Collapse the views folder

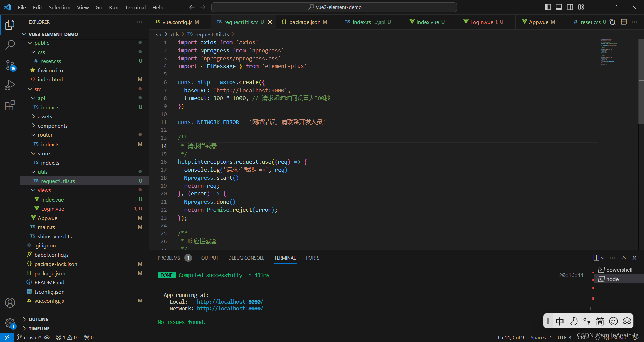coord(44,190)
